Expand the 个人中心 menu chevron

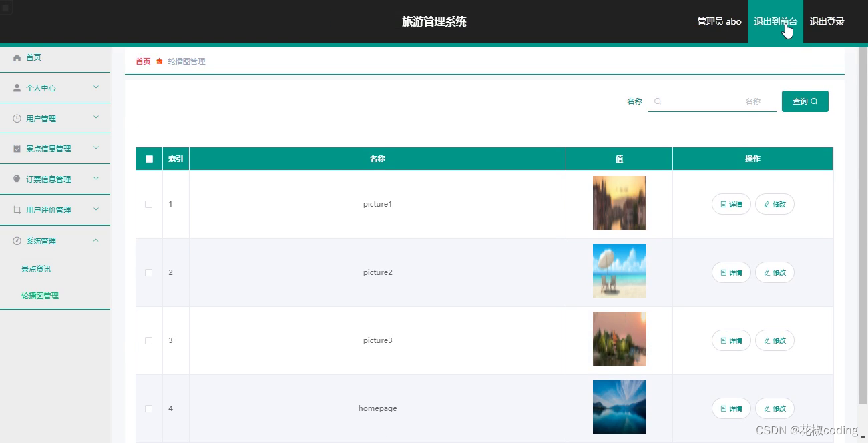coord(96,87)
